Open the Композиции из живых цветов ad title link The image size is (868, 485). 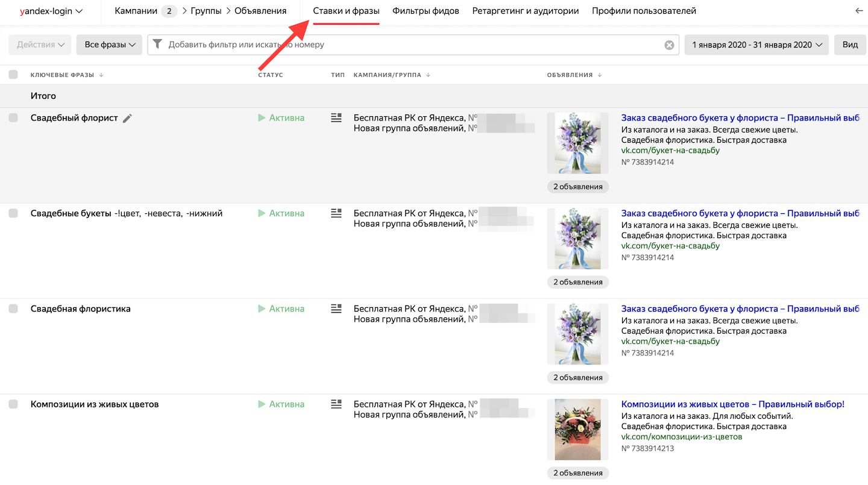(x=733, y=404)
